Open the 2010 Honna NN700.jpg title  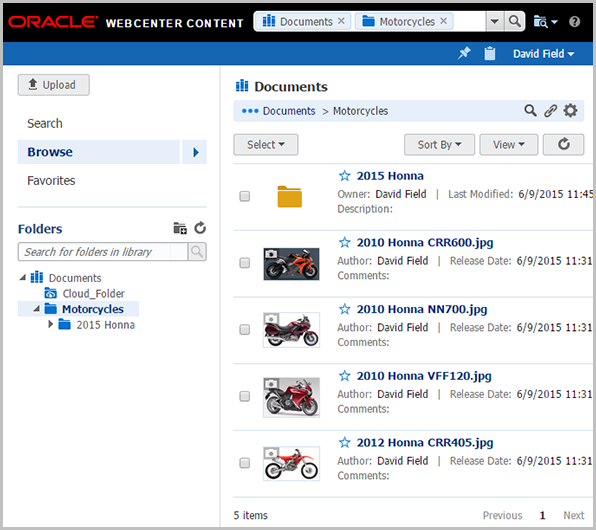[x=422, y=309]
